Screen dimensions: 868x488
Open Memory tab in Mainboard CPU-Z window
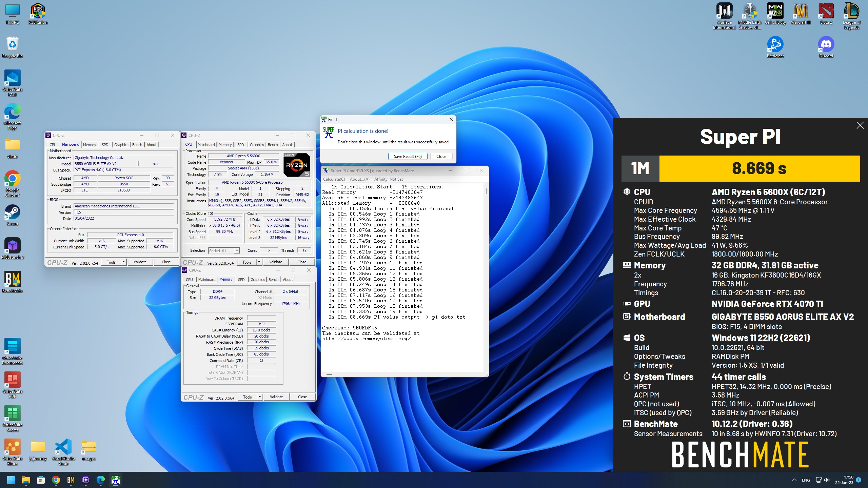coord(90,145)
